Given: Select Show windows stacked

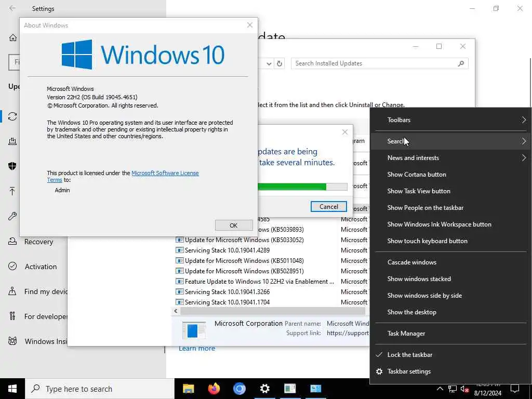Looking at the screenshot, I should click(450, 279).
